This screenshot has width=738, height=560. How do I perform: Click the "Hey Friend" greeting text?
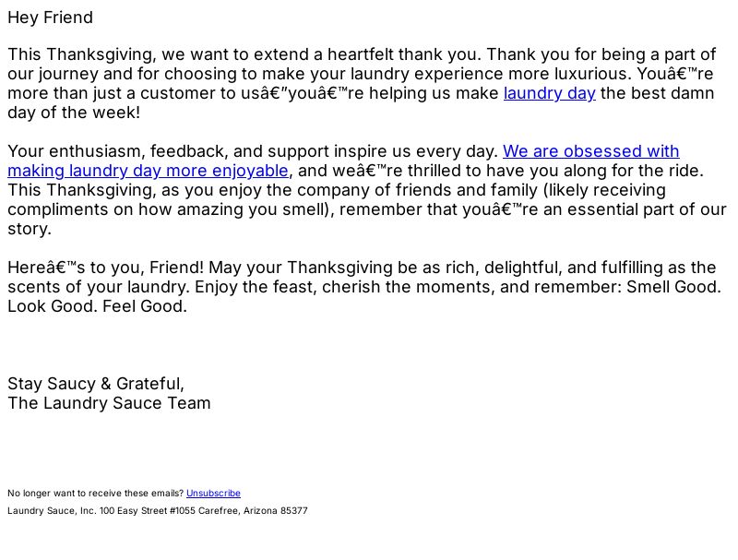tap(51, 18)
